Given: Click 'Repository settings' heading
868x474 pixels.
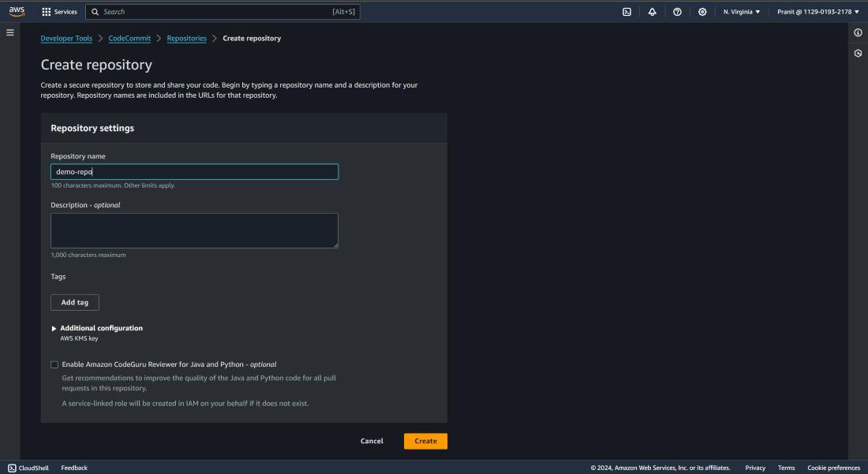Looking at the screenshot, I should (92, 128).
